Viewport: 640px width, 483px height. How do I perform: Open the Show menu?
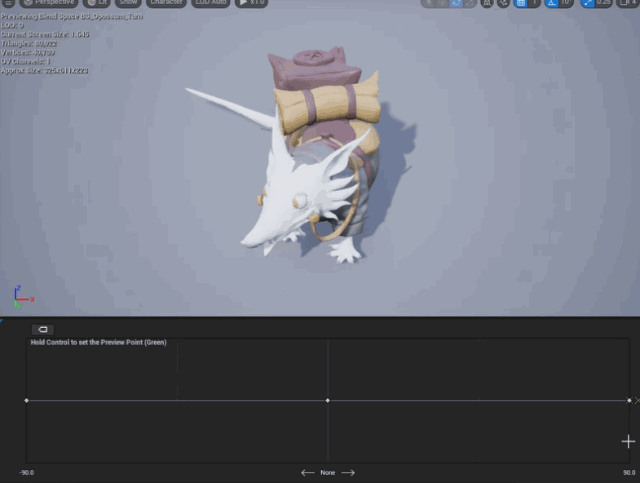pyautogui.click(x=129, y=3)
